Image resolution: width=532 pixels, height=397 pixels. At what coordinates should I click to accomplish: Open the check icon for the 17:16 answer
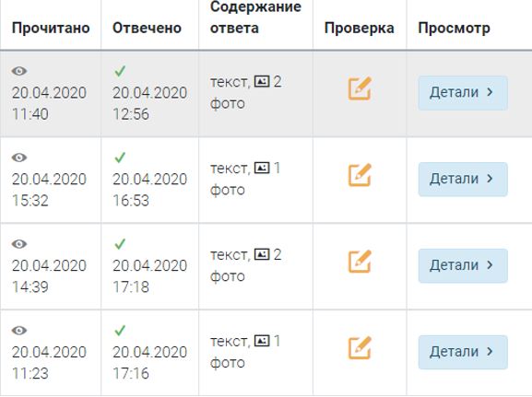click(x=360, y=348)
